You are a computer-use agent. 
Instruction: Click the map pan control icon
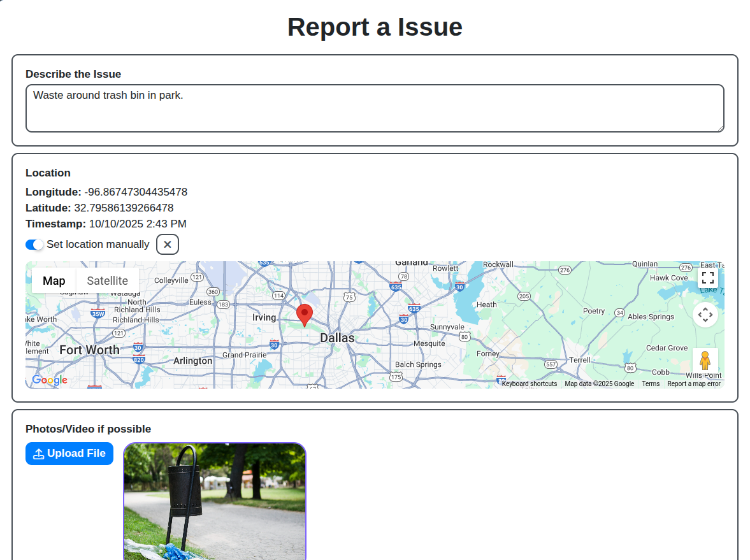[705, 315]
